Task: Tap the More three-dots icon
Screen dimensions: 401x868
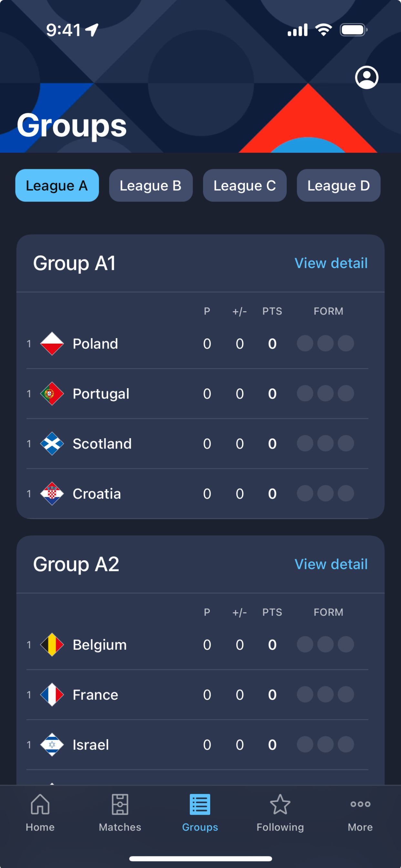Action: click(360, 804)
